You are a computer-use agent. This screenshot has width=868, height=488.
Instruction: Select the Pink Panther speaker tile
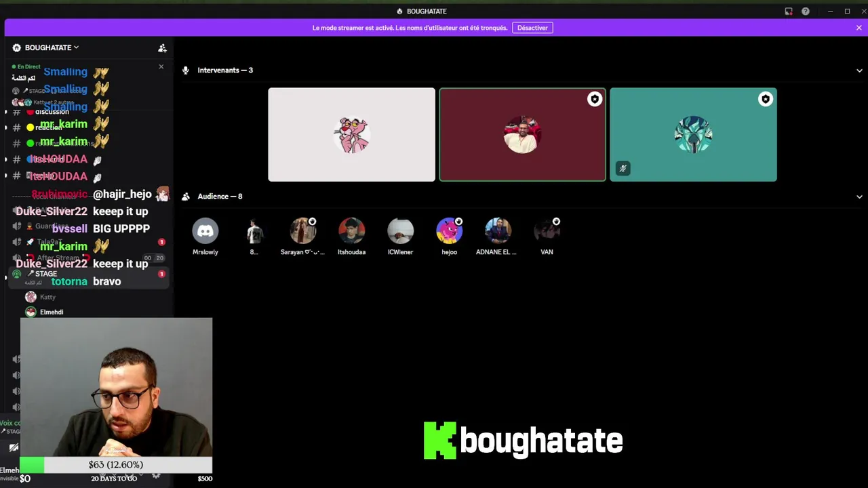pyautogui.click(x=351, y=134)
